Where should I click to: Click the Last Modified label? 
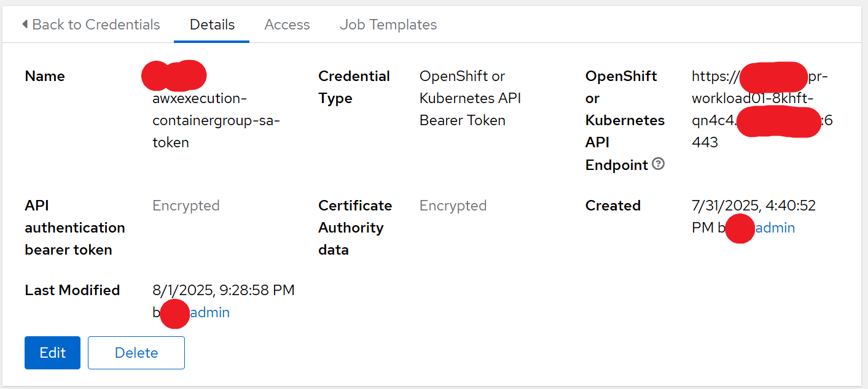(72, 290)
